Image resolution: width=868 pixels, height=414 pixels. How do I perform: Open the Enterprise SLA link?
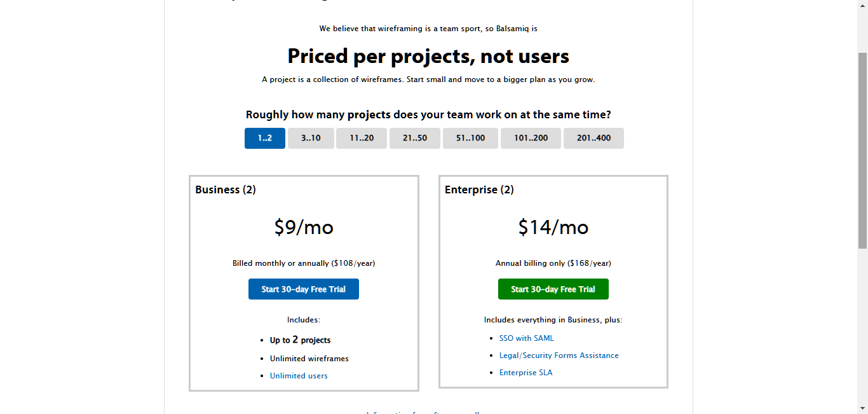(x=526, y=373)
